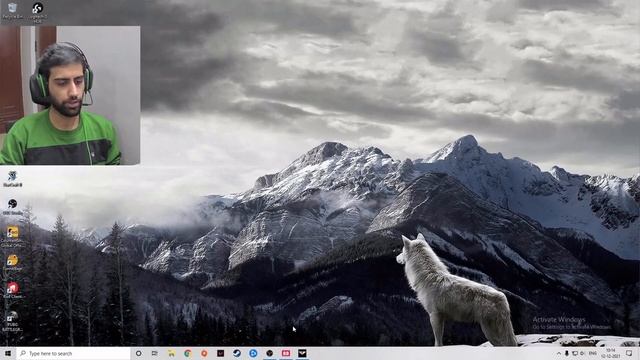
Task: Open the Windows Start menu
Action: 8,353
